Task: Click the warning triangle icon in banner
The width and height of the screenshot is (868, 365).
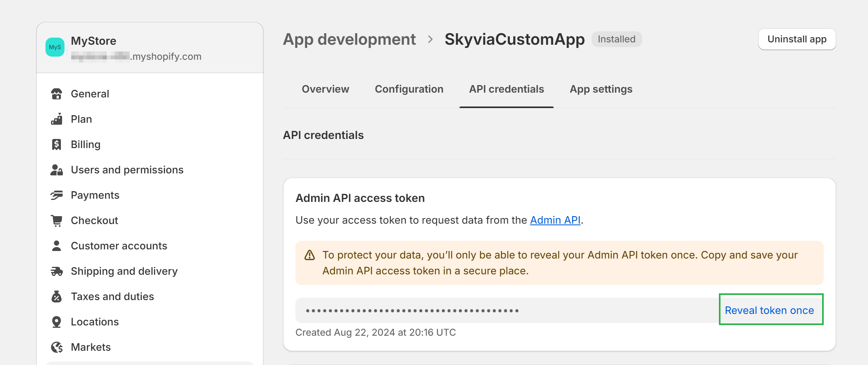Action: tap(310, 255)
